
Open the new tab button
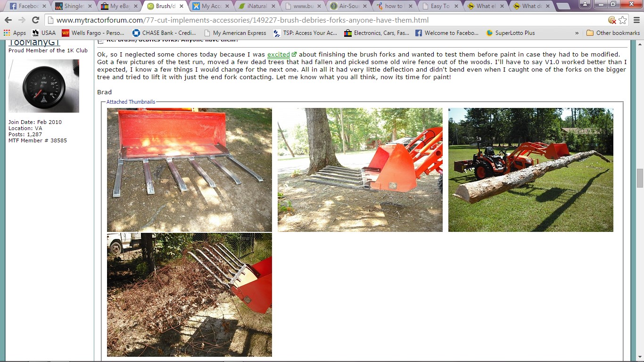click(563, 7)
